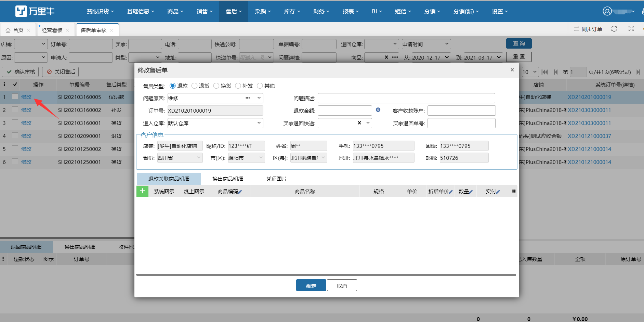This screenshot has height=322, width=644.
Task: Click edit pencil on 实付 column
Action: (498, 192)
